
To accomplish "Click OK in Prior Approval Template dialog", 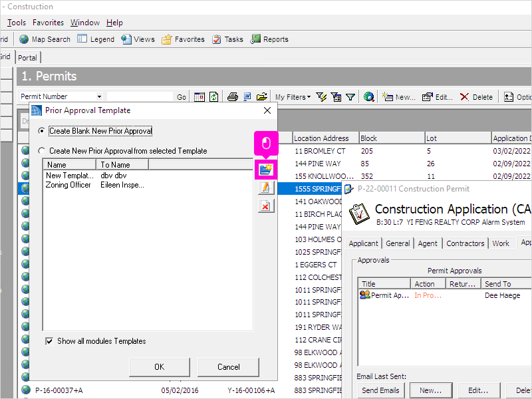I will point(159,367).
